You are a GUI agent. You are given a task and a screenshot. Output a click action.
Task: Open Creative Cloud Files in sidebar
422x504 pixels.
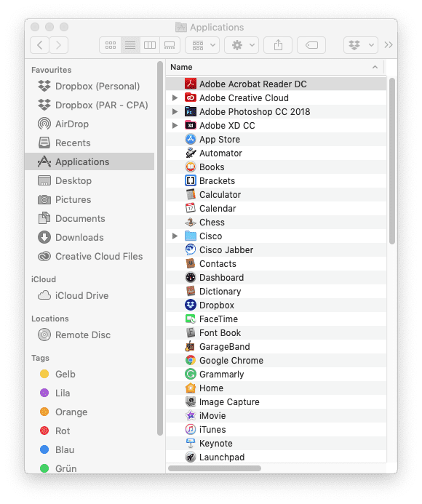[x=89, y=257]
